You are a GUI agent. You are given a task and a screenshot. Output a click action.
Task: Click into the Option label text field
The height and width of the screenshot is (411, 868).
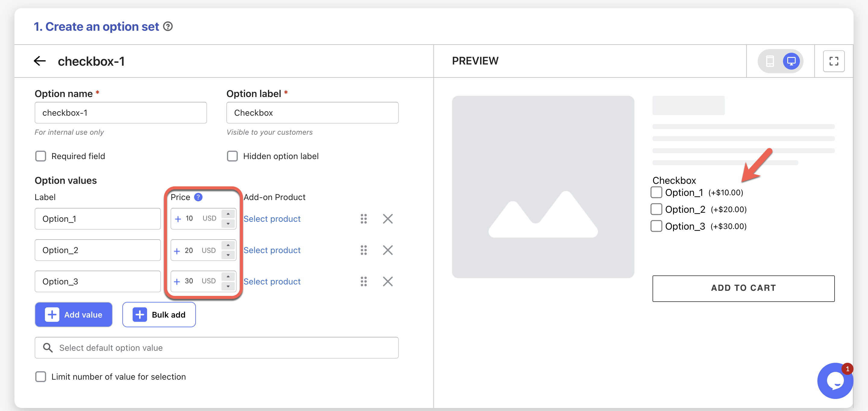click(312, 113)
